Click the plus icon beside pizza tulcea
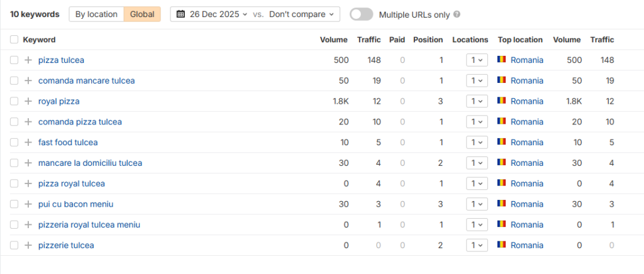Screen dimensions: 644x274 pos(28,60)
